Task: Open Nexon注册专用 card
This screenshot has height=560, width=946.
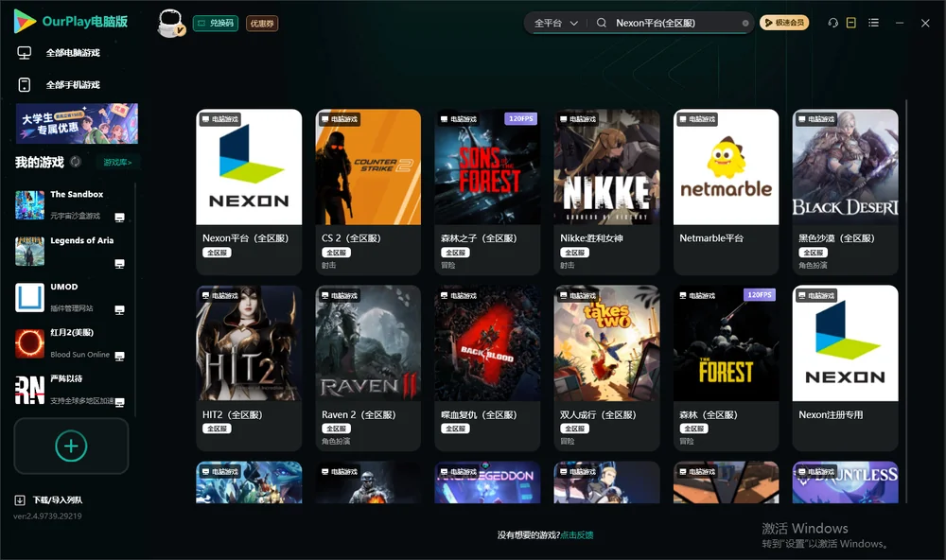Action: click(x=845, y=368)
